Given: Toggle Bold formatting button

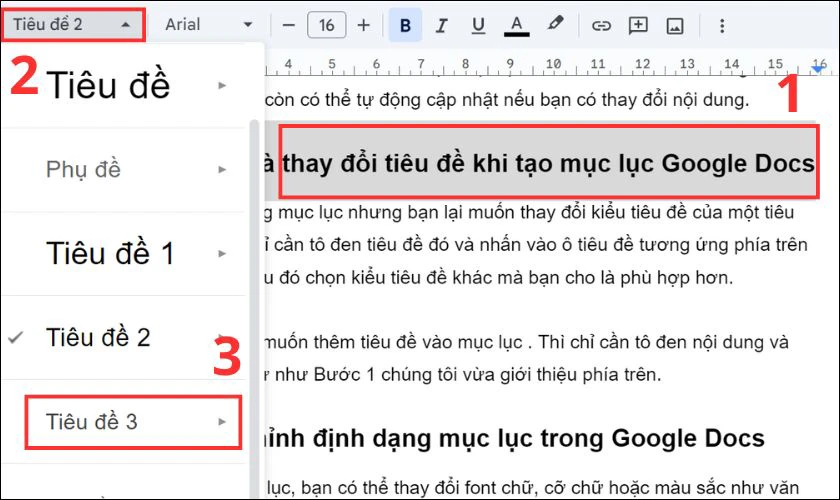Looking at the screenshot, I should [x=405, y=25].
